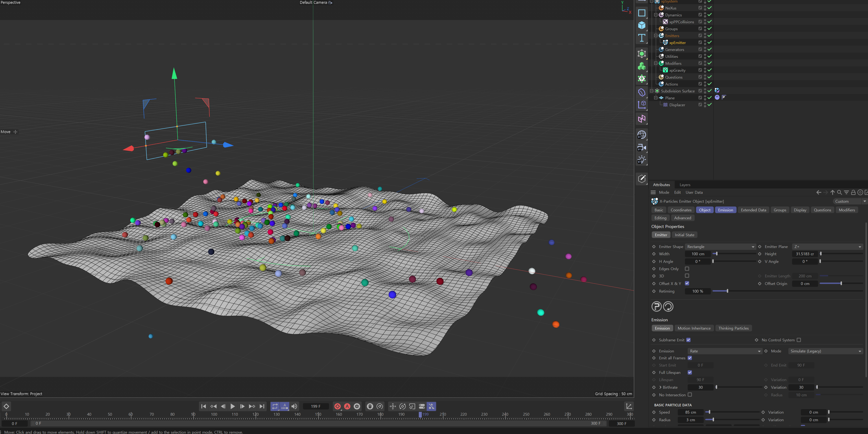Viewport: 868px width, 434px height.
Task: Go up one level in Attributes
Action: (x=832, y=192)
